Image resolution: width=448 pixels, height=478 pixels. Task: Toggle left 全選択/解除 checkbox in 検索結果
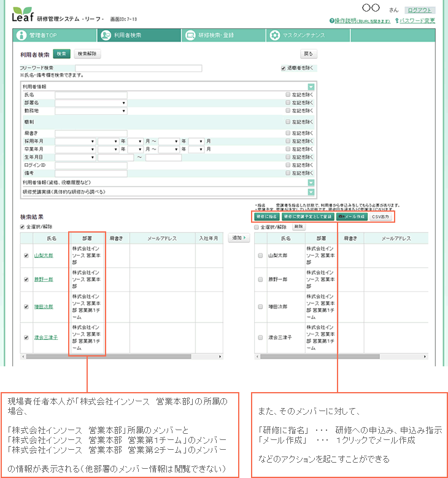(22, 227)
